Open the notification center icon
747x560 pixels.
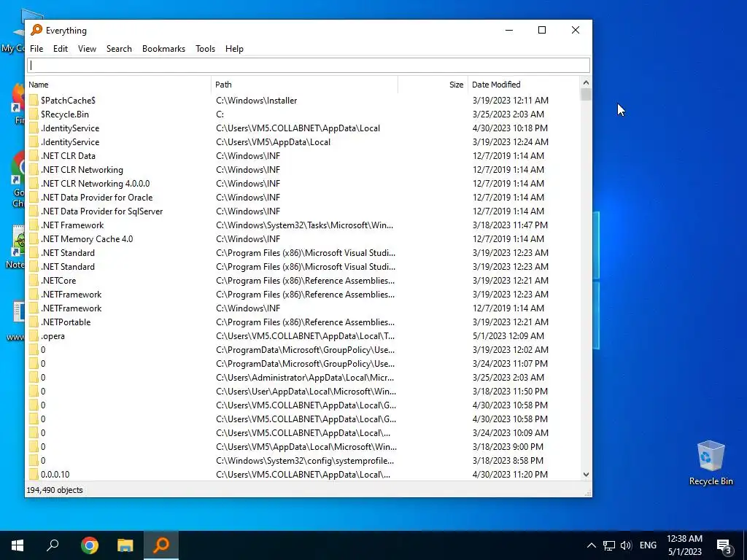point(724,546)
